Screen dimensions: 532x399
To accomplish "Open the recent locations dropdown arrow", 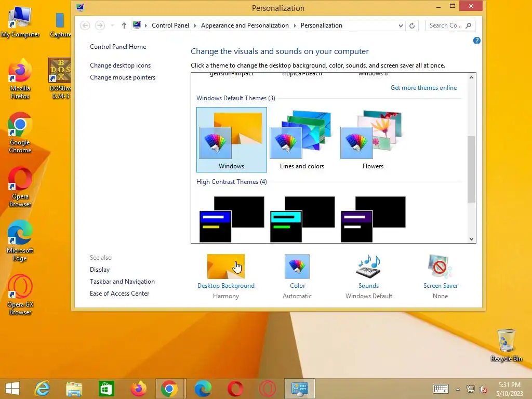I will pyautogui.click(x=112, y=25).
